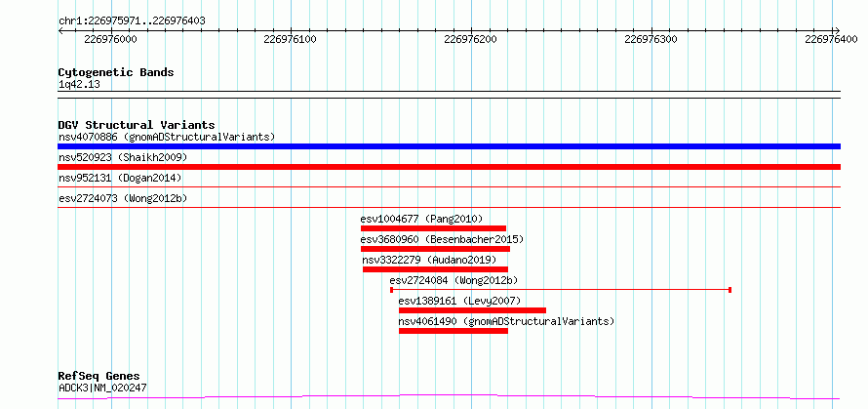This screenshot has width=868, height=409.
Task: Click the Cytogenetic Bands track title
Action: click(x=116, y=72)
